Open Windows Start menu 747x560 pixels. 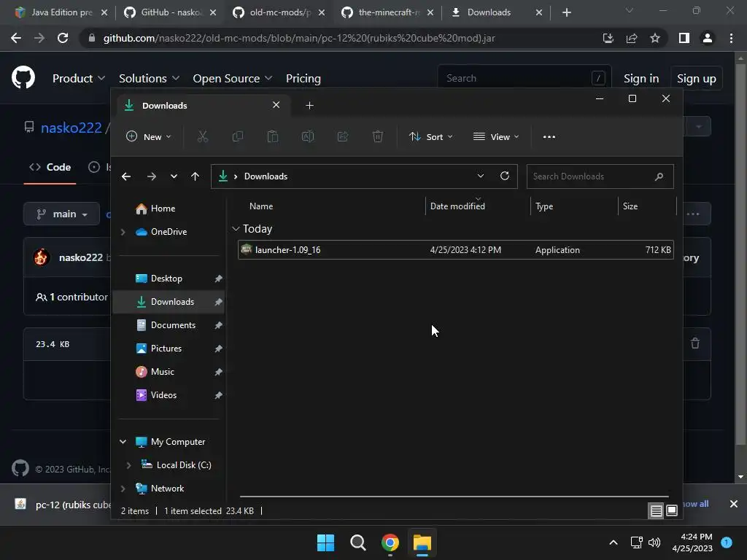(x=326, y=542)
